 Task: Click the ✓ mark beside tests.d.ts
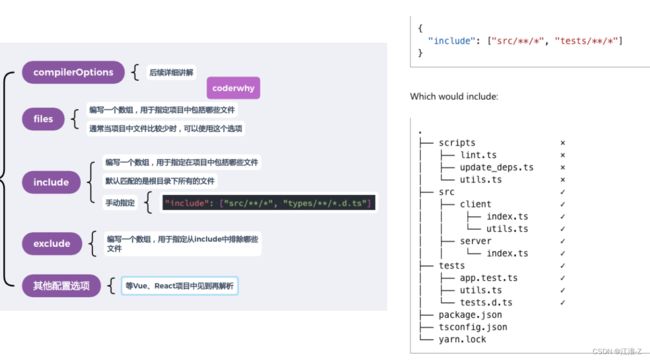click(x=563, y=302)
